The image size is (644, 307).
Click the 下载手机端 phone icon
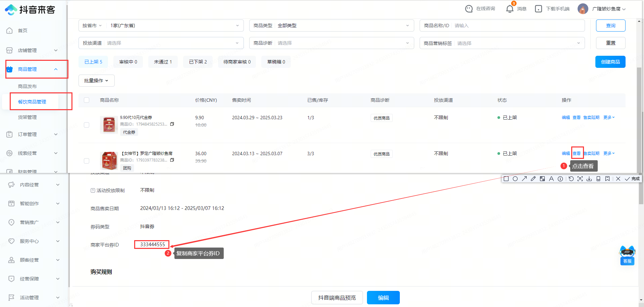[x=538, y=9]
